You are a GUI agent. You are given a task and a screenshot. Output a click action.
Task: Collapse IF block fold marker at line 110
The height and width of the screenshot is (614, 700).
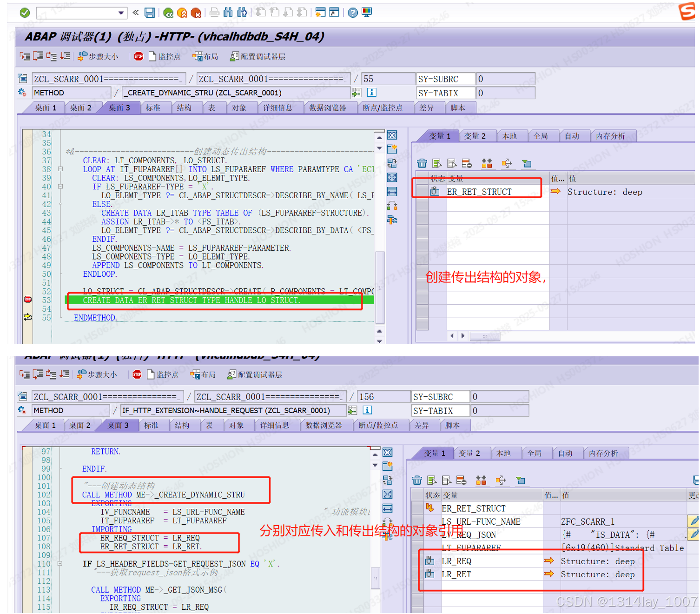pyautogui.click(x=60, y=564)
